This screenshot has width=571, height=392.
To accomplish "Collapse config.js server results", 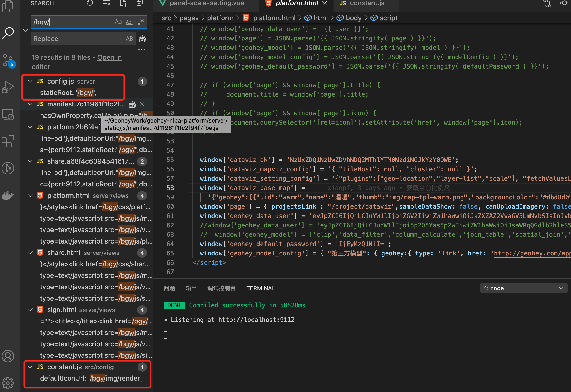I will tap(30, 81).
